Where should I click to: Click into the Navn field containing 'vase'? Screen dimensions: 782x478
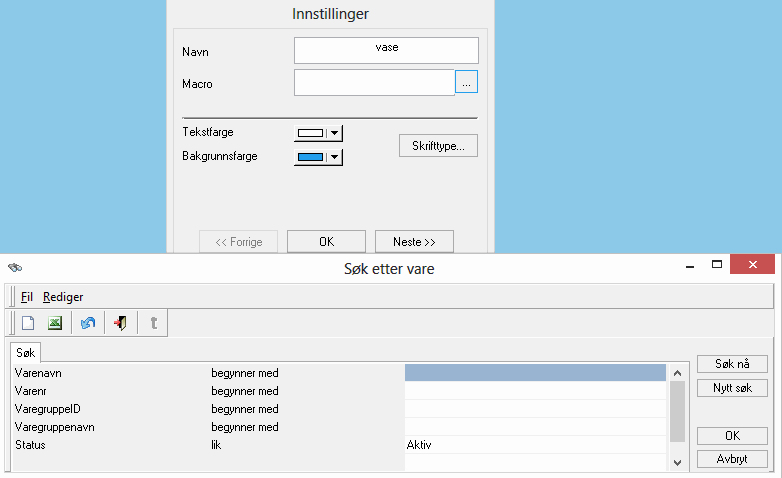click(386, 50)
